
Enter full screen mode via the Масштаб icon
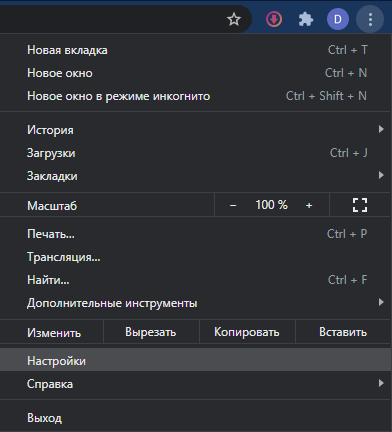[x=360, y=205]
